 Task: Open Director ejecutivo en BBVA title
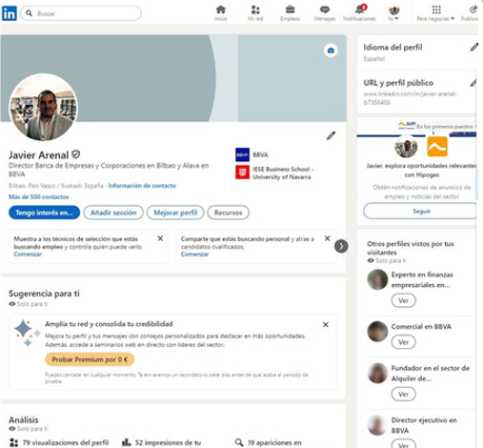point(424,425)
